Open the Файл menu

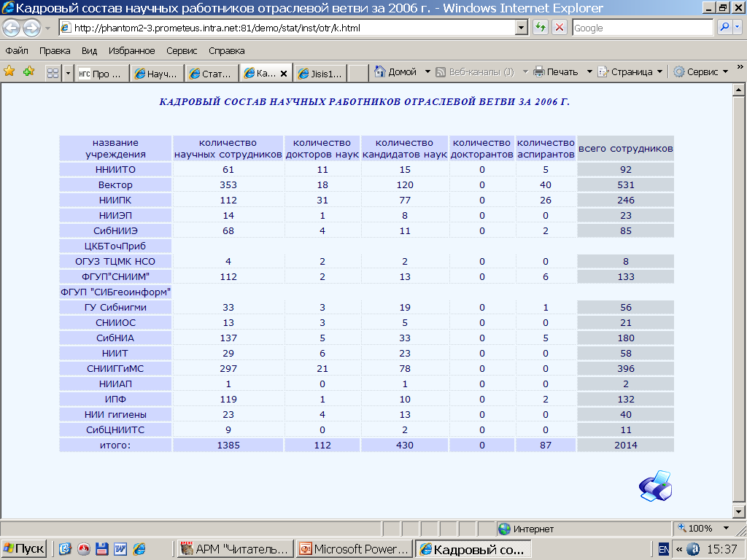point(17,51)
